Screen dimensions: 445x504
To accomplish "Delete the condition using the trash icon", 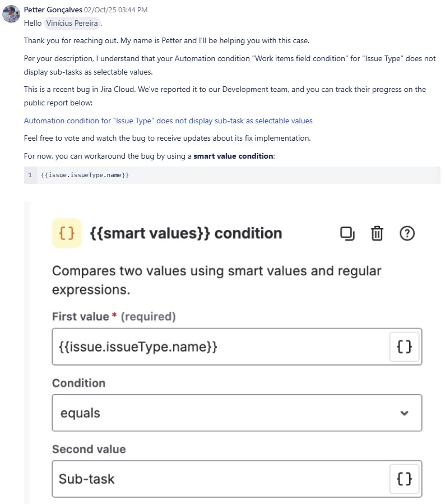I will [377, 233].
